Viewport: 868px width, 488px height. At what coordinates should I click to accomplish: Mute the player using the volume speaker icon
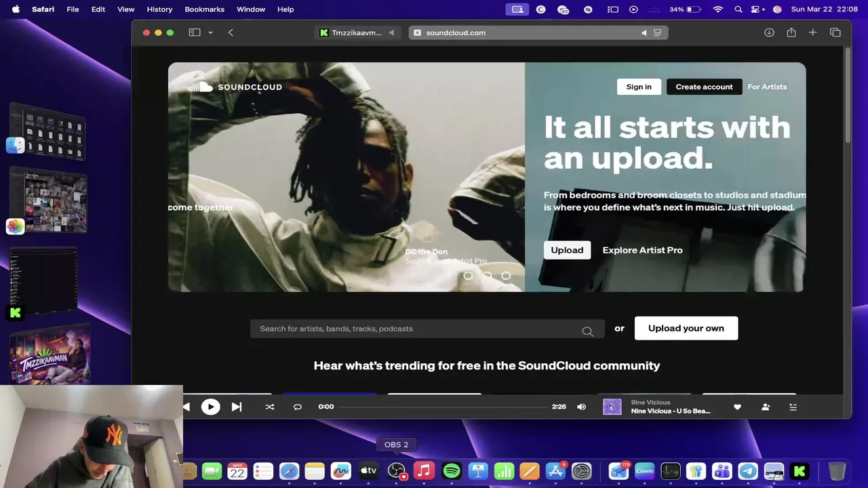click(x=581, y=407)
